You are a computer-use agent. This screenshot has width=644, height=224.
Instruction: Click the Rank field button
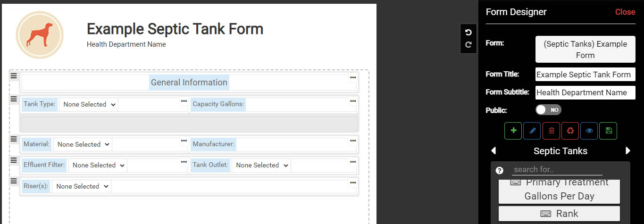click(559, 214)
